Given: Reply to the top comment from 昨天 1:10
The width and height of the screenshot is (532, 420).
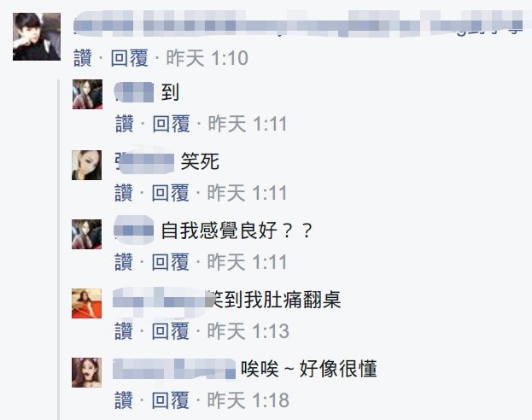Looking at the screenshot, I should click(130, 58).
